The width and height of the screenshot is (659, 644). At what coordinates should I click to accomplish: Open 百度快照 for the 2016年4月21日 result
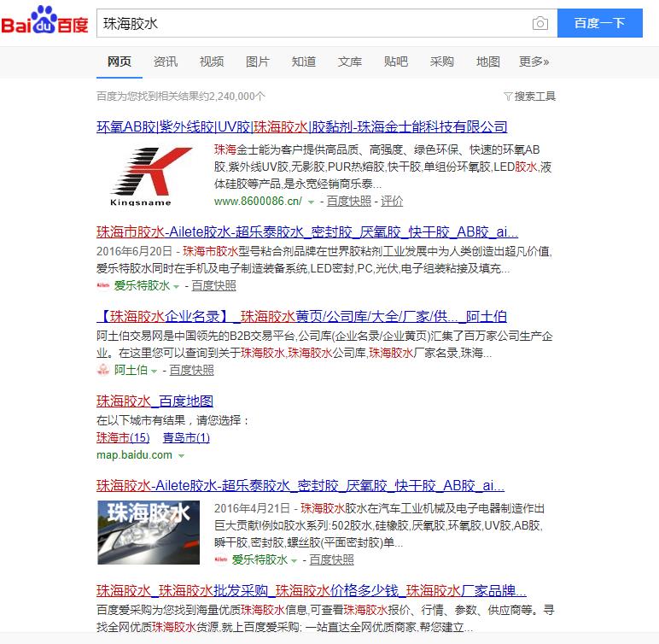pos(331,559)
